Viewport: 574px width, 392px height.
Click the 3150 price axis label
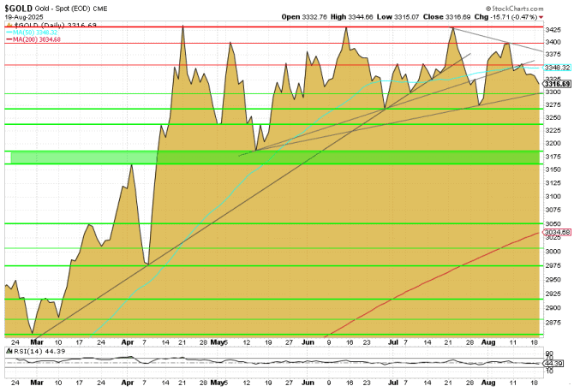point(553,169)
